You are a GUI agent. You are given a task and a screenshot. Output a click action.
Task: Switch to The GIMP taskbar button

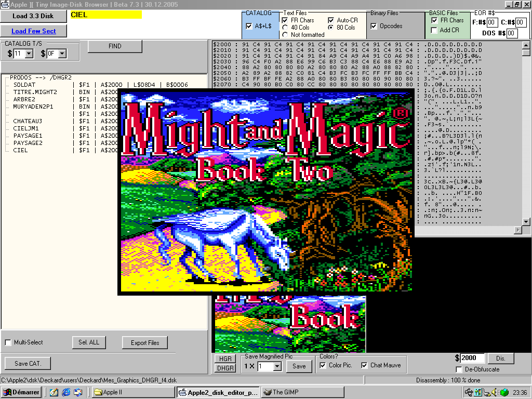click(303, 392)
